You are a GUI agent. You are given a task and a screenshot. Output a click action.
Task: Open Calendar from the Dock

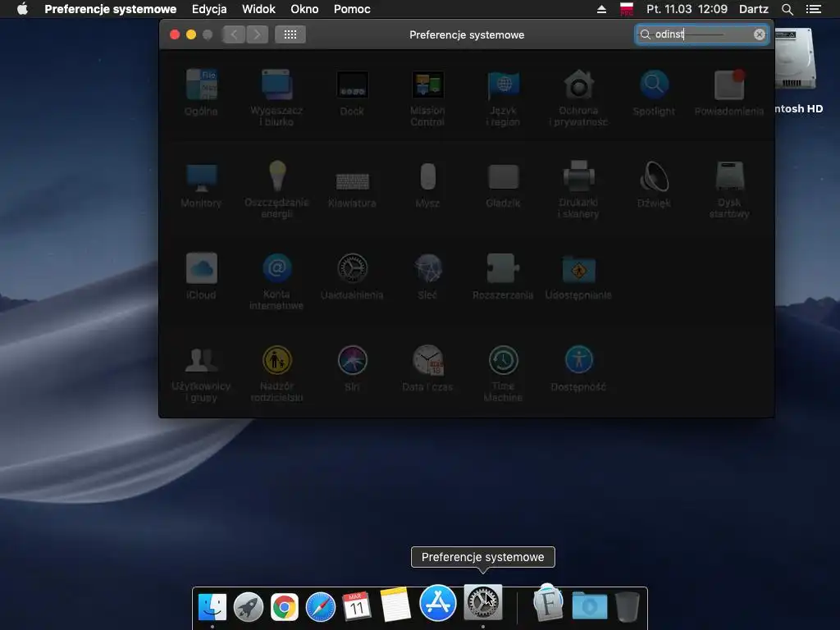pos(356,606)
